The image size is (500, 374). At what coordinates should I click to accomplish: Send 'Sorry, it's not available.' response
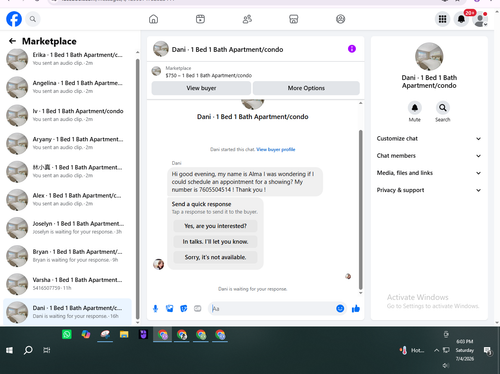[215, 257]
